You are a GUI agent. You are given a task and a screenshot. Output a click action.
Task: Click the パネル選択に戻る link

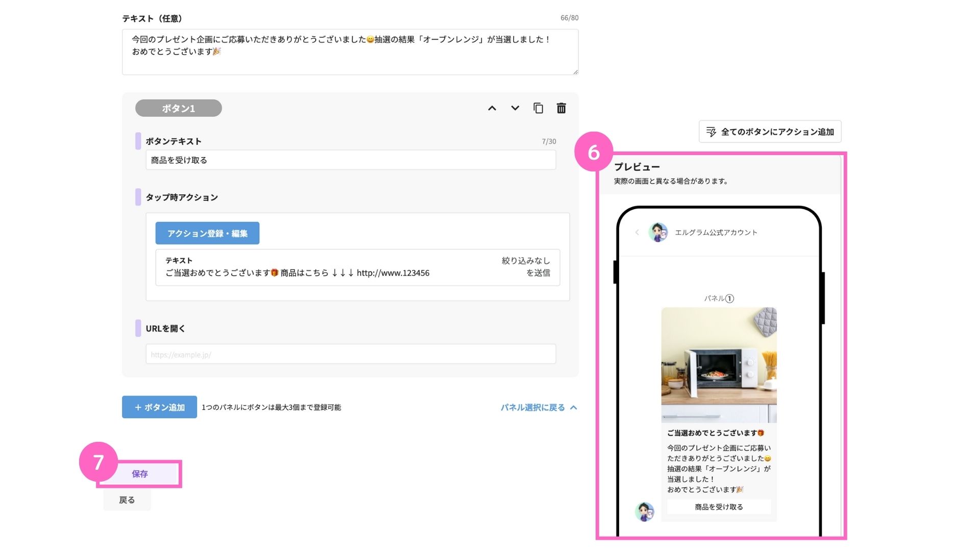pyautogui.click(x=538, y=407)
